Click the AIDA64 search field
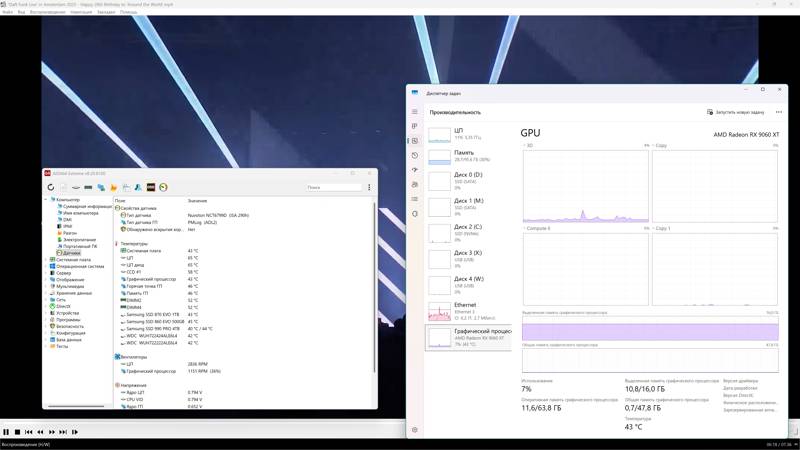The image size is (800, 450). pyautogui.click(x=334, y=187)
